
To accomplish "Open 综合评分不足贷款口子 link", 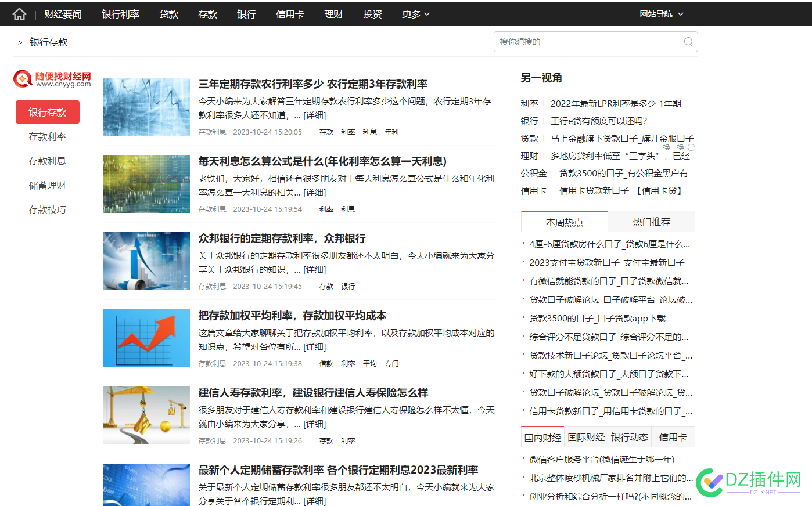I will click(609, 337).
